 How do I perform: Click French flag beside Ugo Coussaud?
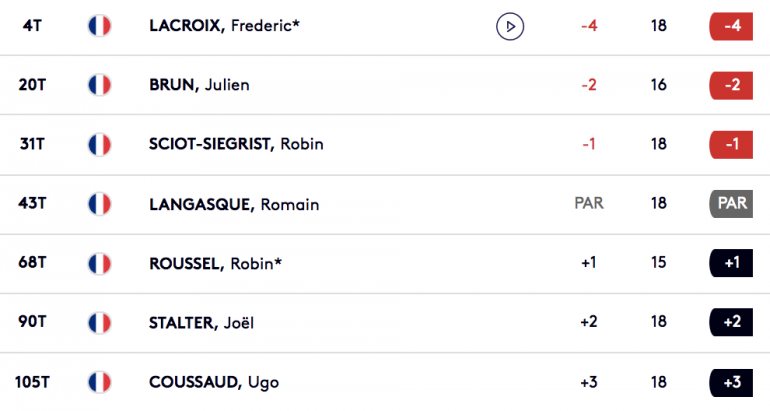point(99,382)
